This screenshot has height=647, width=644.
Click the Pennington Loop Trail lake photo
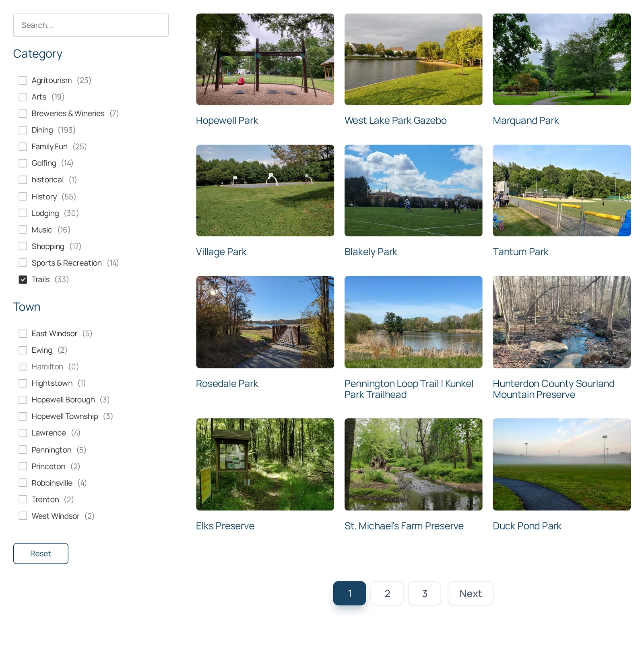pos(413,322)
